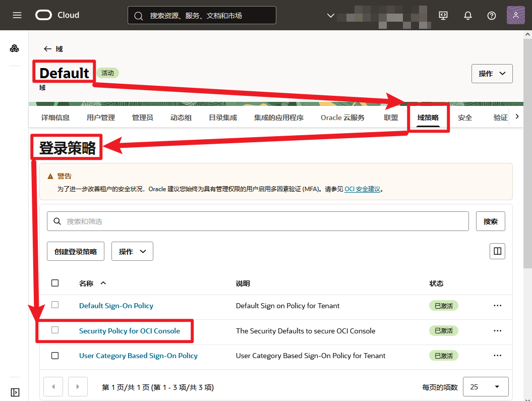
Task: Switch to the 用户管理 tab
Action: pos(101,118)
